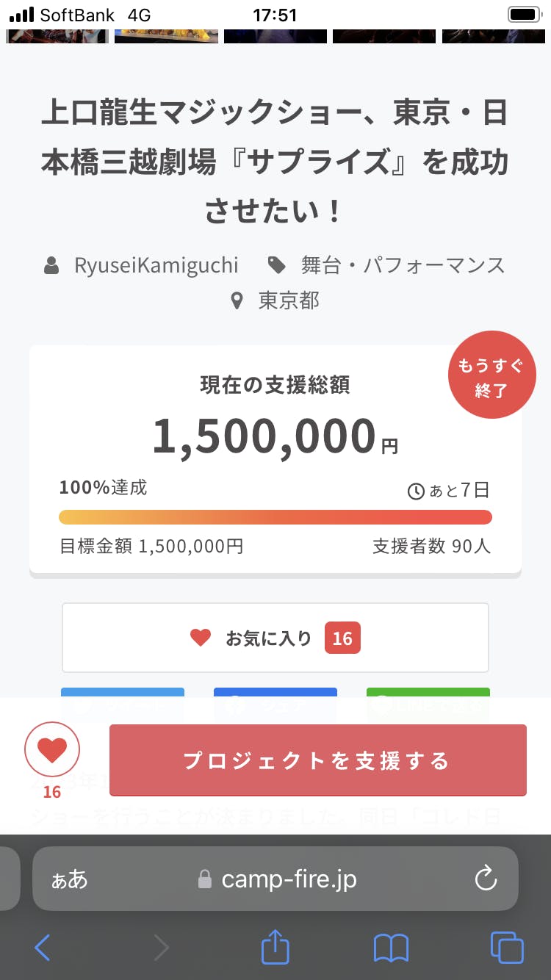Viewport: 551px width, 980px height.
Task: Reload the page with the refresh icon
Action: (486, 879)
